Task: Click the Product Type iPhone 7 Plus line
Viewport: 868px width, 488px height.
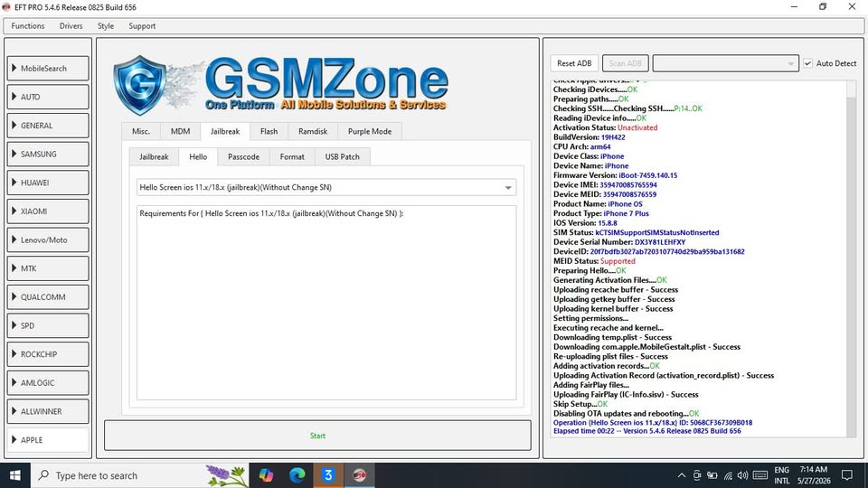Action: [601, 213]
